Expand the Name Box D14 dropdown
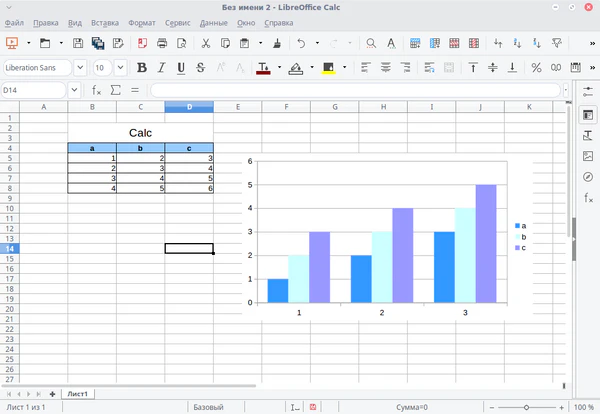 73,90
